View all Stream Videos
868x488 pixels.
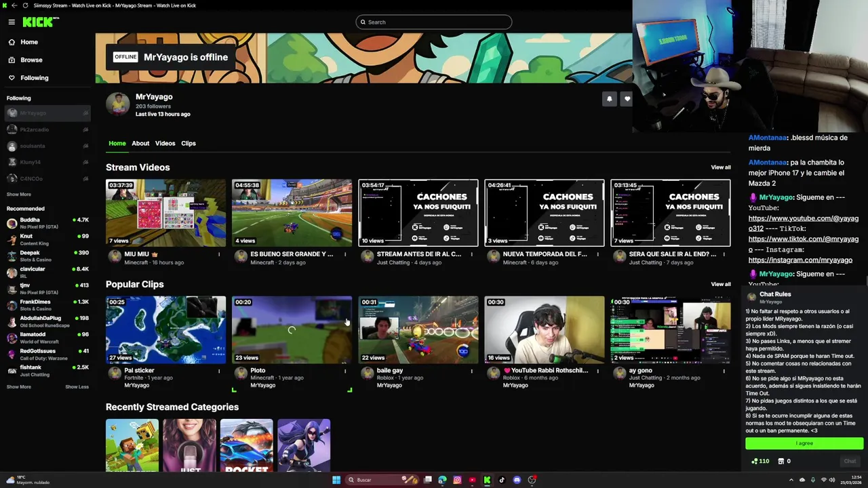point(720,167)
